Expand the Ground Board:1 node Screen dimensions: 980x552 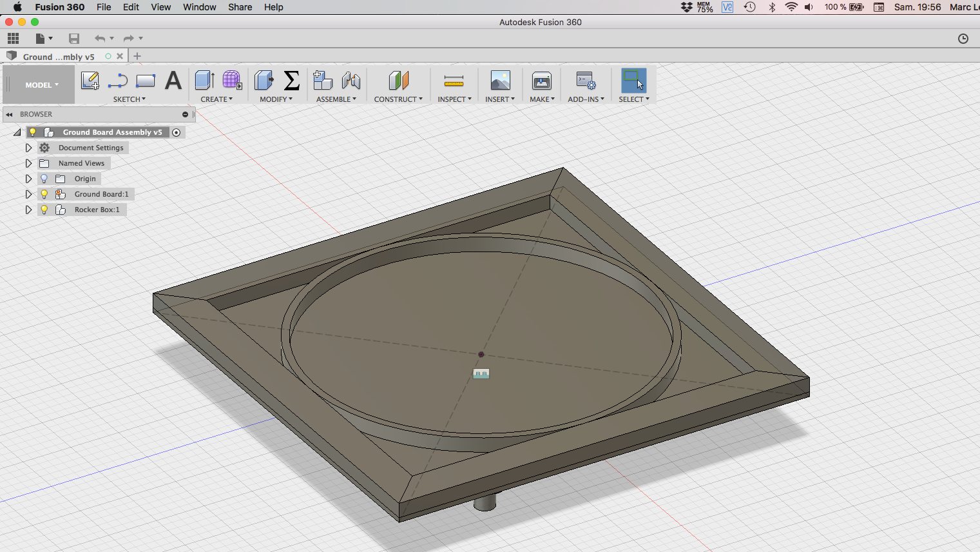28,194
